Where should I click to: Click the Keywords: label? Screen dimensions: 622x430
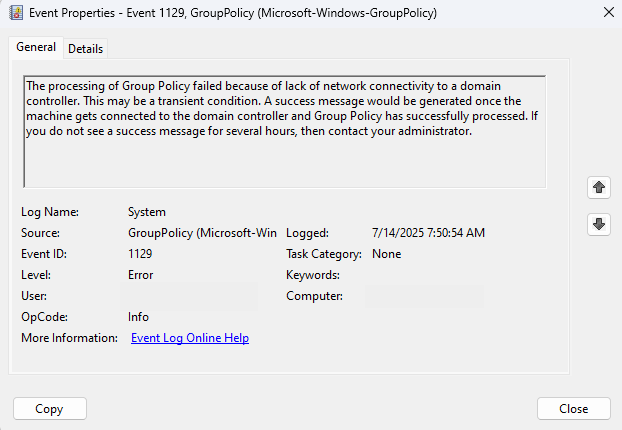pos(313,275)
